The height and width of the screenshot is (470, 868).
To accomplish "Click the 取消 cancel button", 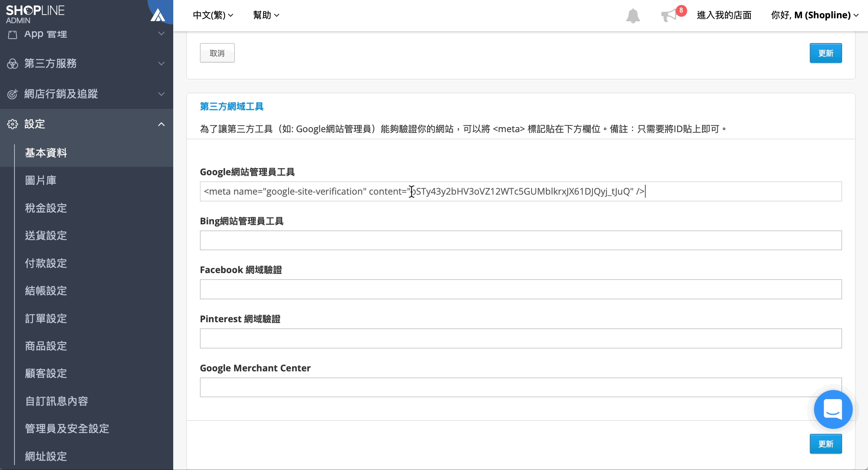I will pos(217,53).
